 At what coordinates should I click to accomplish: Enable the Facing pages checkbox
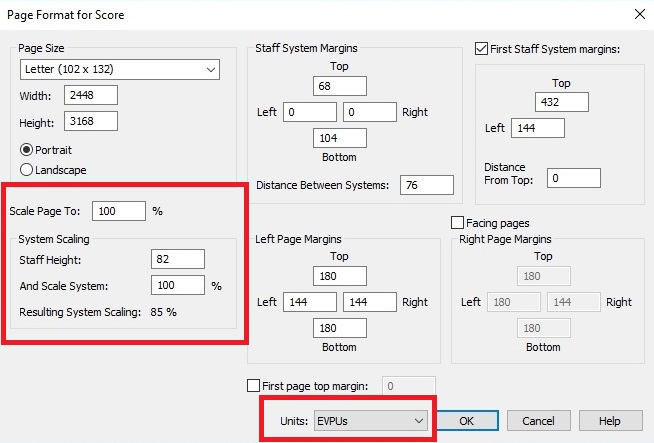coord(459,223)
